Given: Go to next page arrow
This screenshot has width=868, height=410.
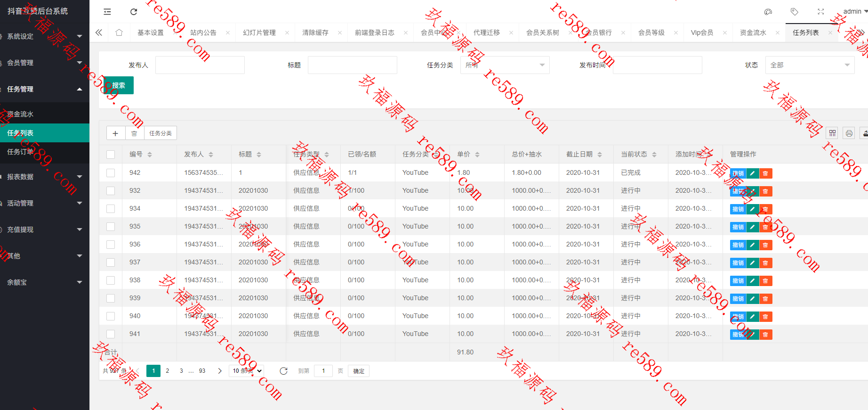Looking at the screenshot, I should click(x=220, y=371).
